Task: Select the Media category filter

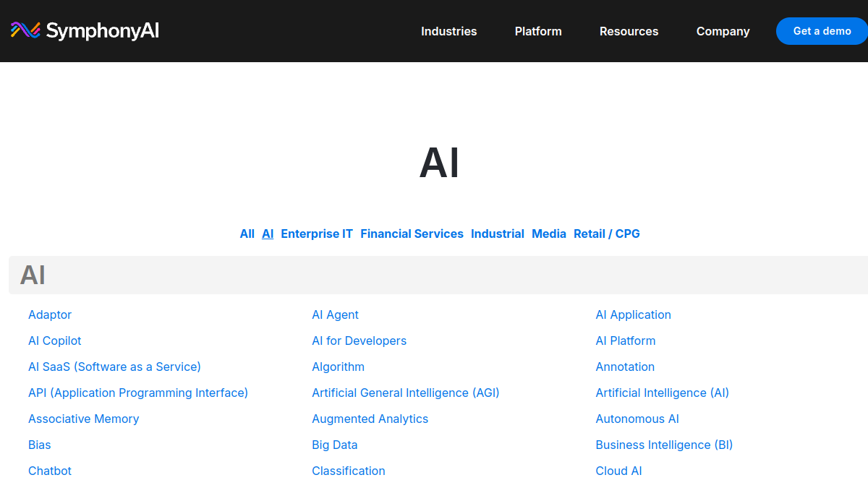Action: (x=549, y=234)
